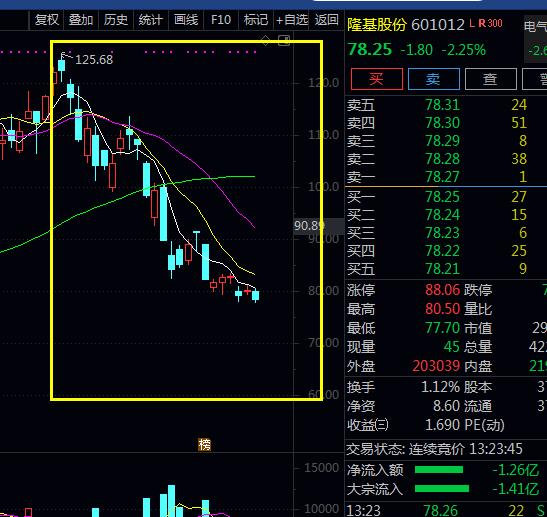Click the percent change -2.25%

tap(463, 50)
